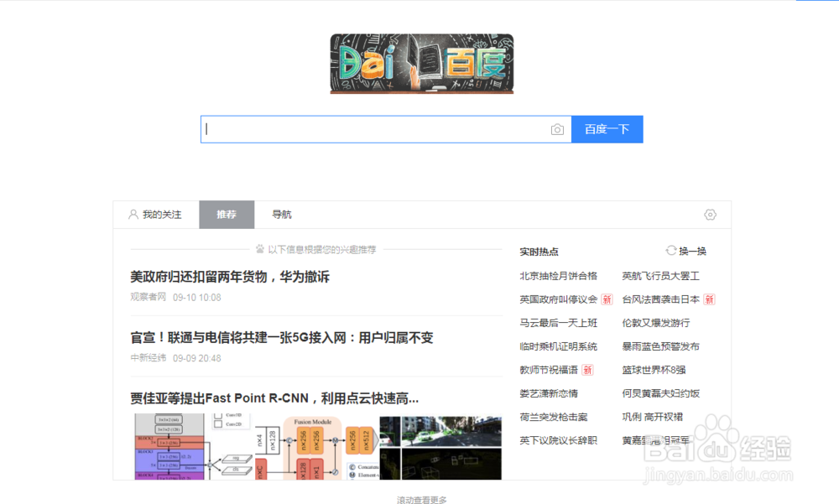Click the 滚动查看更多 text at bottom
This screenshot has width=839, height=504.
pyautogui.click(x=422, y=500)
